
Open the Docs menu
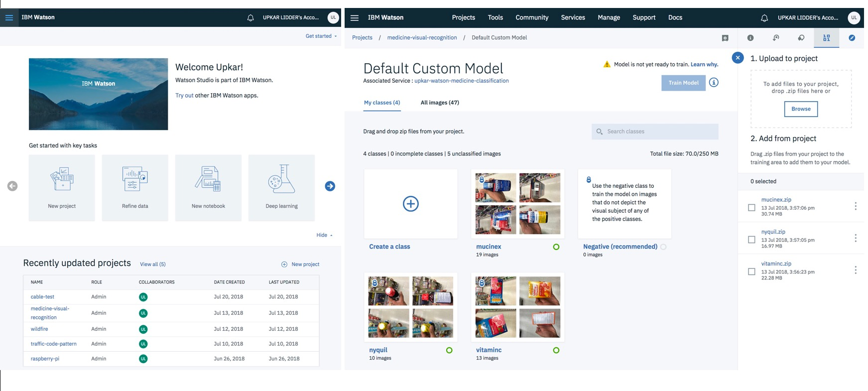pyautogui.click(x=675, y=17)
